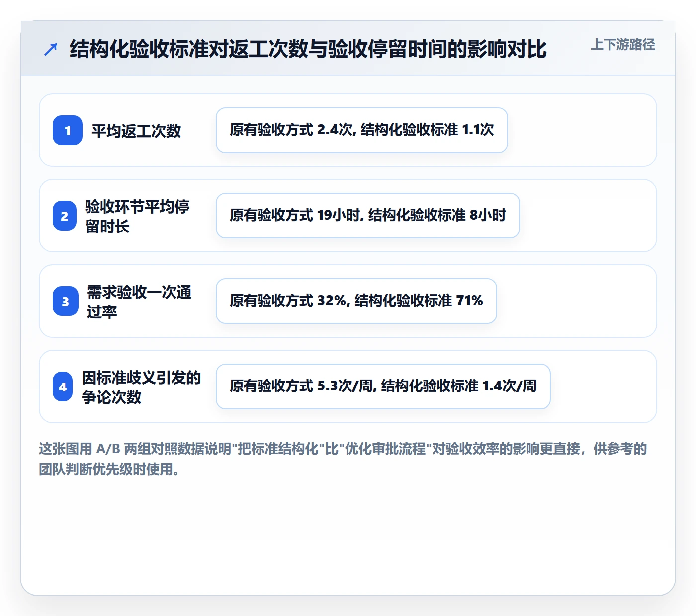Click the number 4 badge
Image resolution: width=696 pixels, height=616 pixels.
(63, 386)
